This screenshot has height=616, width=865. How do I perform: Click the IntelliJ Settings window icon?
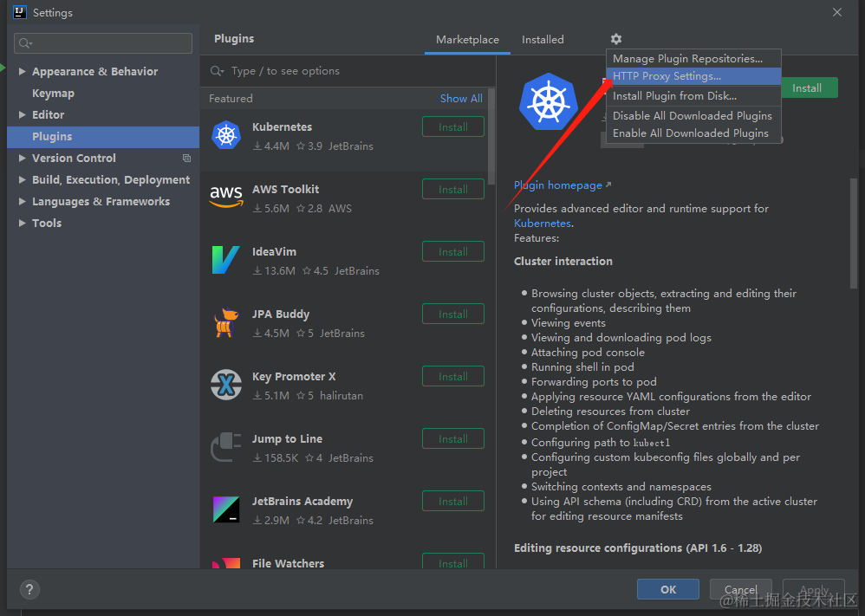(20, 12)
